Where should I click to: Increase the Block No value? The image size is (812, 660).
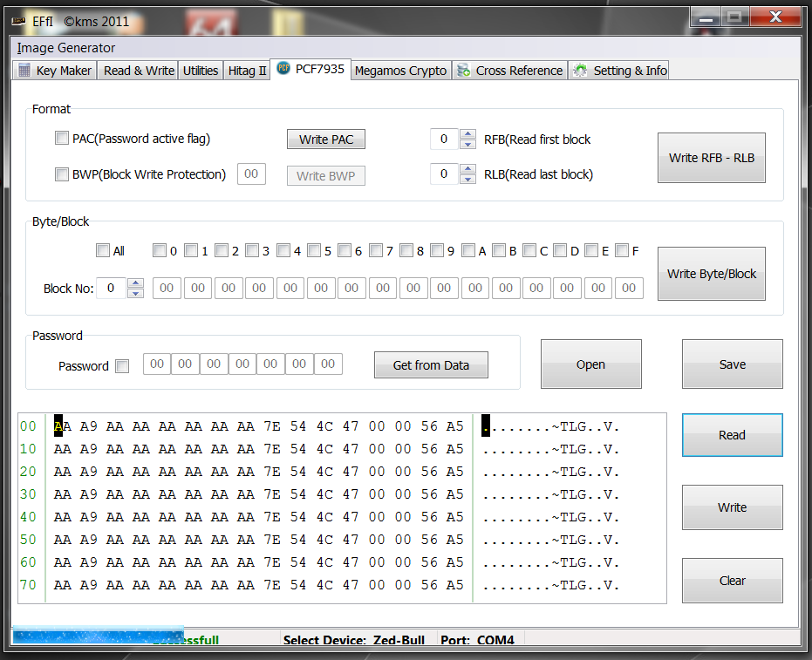pyautogui.click(x=135, y=282)
